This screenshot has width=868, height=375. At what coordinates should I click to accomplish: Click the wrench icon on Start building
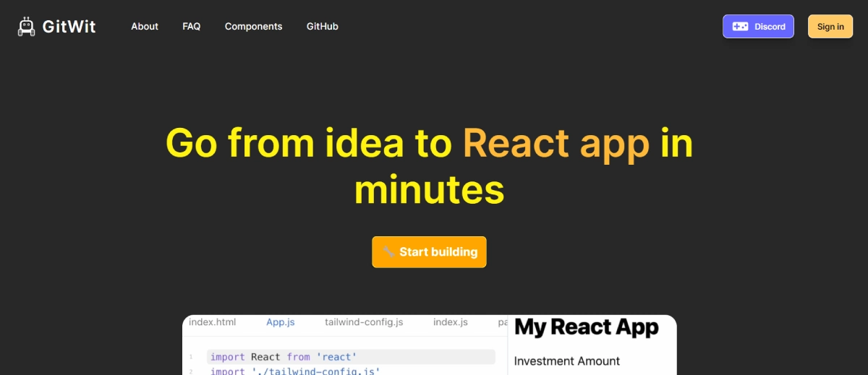388,252
